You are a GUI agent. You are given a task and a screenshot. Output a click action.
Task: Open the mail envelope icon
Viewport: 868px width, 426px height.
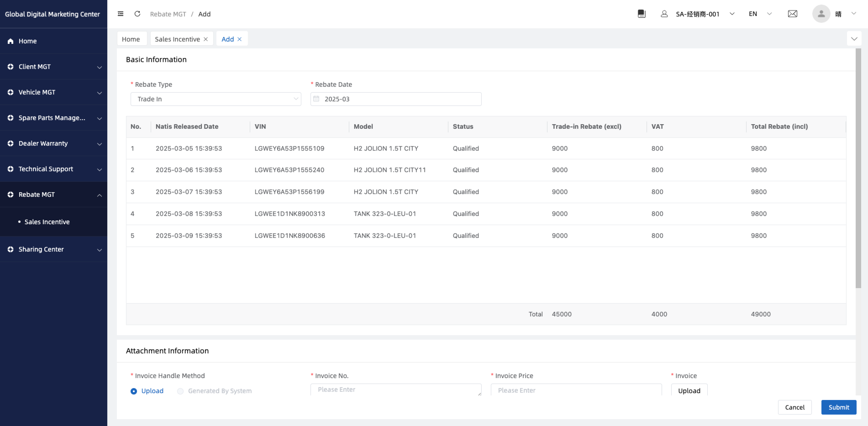pyautogui.click(x=793, y=14)
